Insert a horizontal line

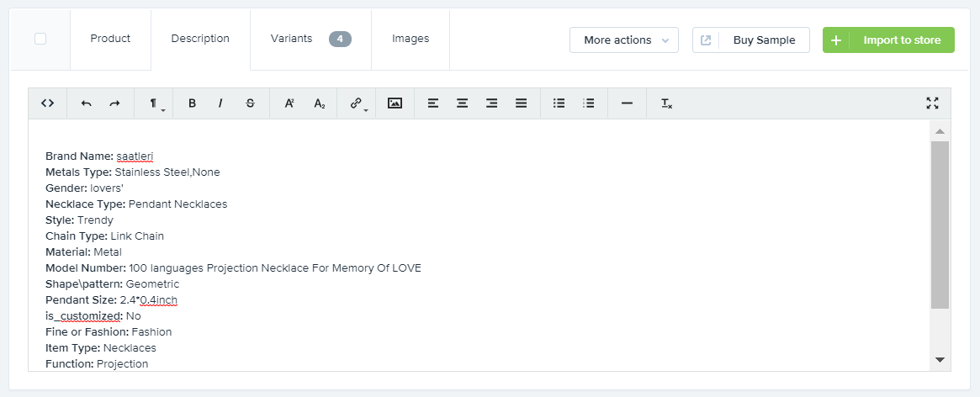(x=627, y=103)
